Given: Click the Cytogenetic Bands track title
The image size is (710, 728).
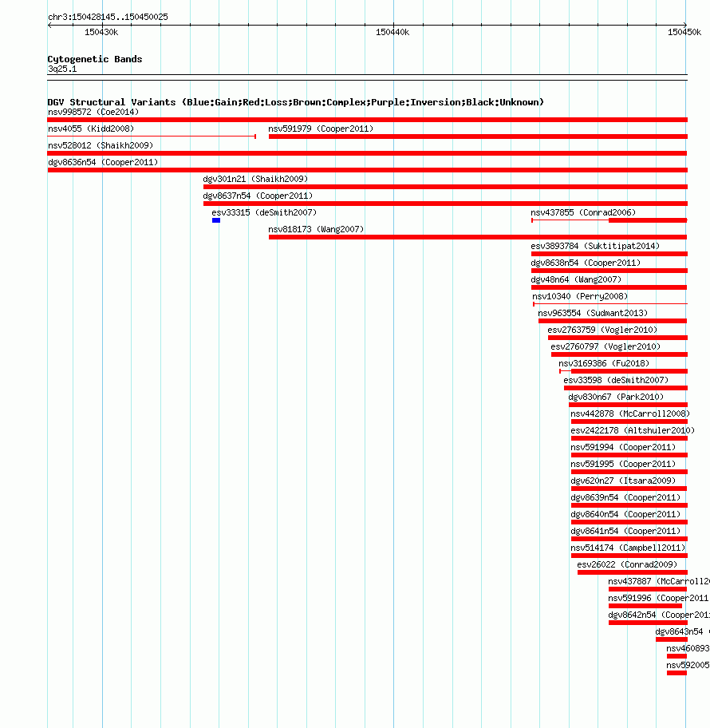Looking at the screenshot, I should (95, 59).
